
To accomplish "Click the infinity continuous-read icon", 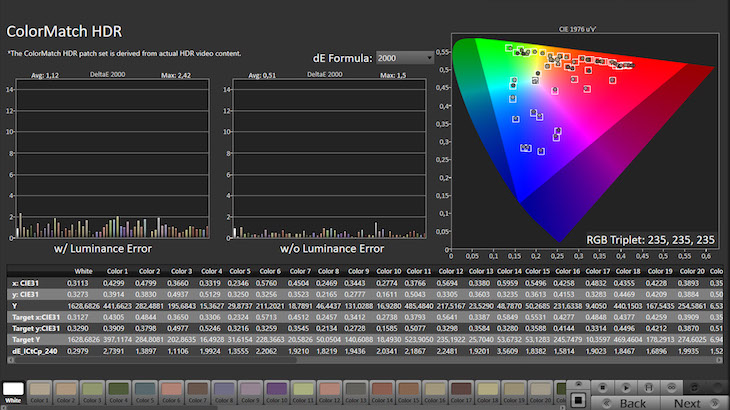I will point(670,386).
